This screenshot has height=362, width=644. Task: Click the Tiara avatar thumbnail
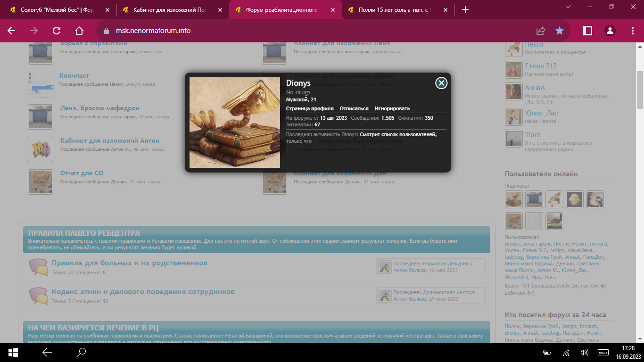[513, 139]
